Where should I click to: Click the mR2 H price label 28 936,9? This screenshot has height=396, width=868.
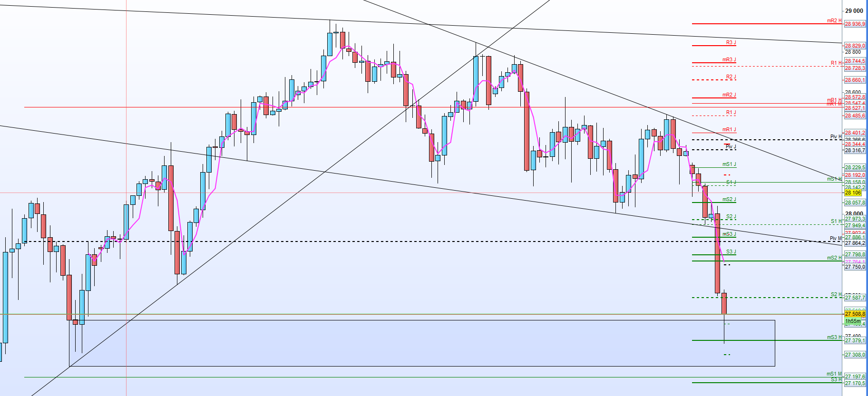855,24
